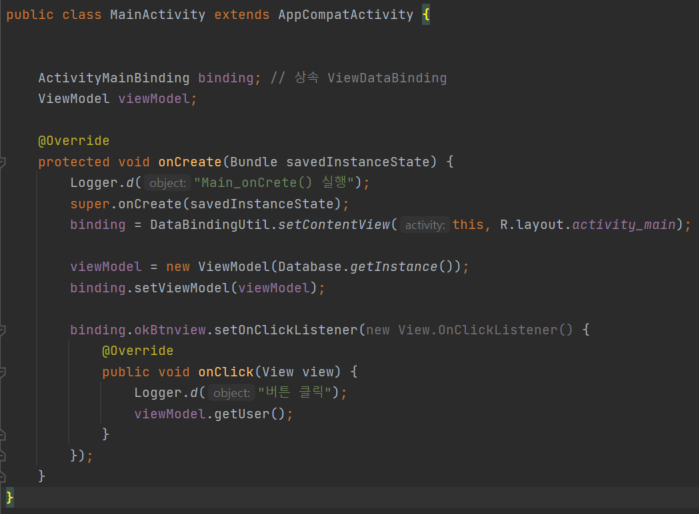Image resolution: width=699 pixels, height=514 pixels.
Task: Click 'onCreate' in the method declaration
Action: (189, 162)
